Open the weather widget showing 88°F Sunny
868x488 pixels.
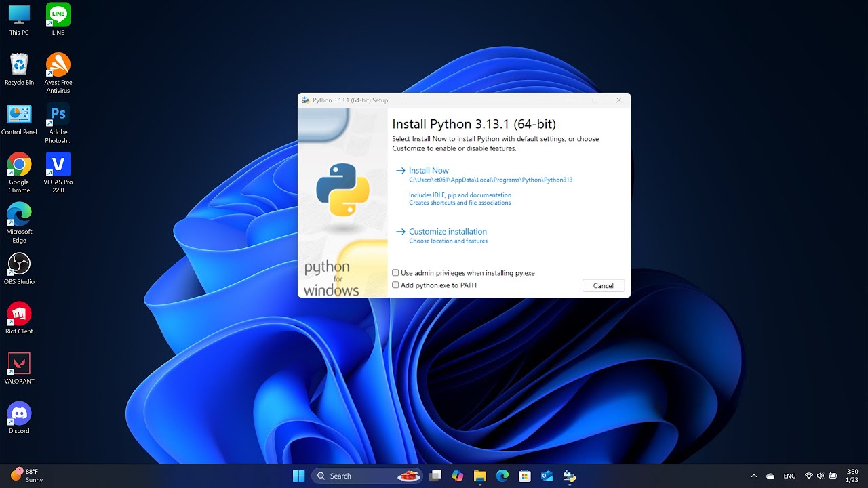coord(27,475)
